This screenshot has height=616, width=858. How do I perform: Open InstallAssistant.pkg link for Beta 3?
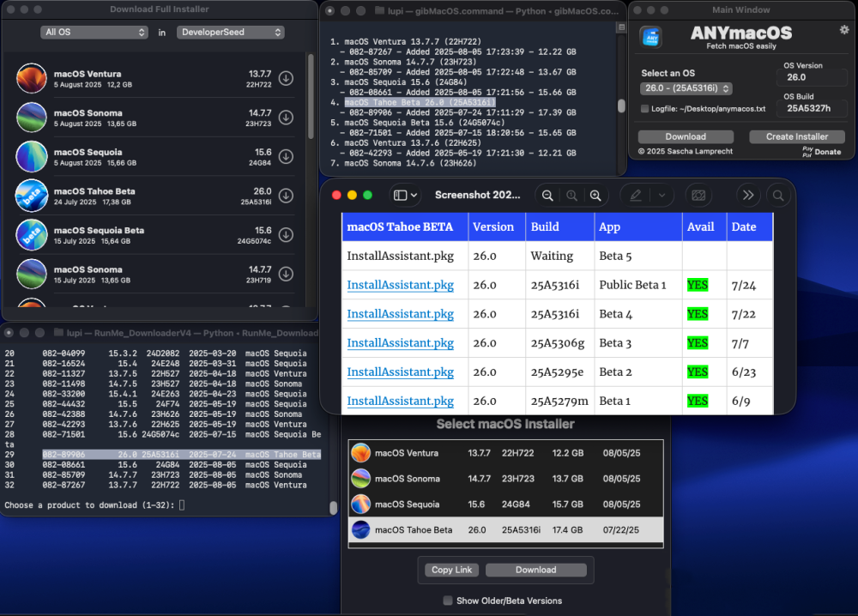pos(400,343)
